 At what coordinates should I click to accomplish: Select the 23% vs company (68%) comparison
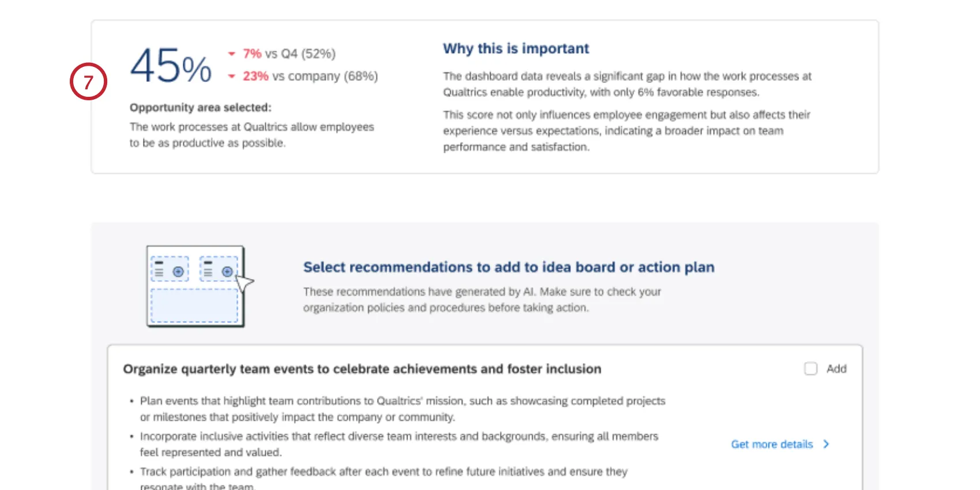coord(310,76)
